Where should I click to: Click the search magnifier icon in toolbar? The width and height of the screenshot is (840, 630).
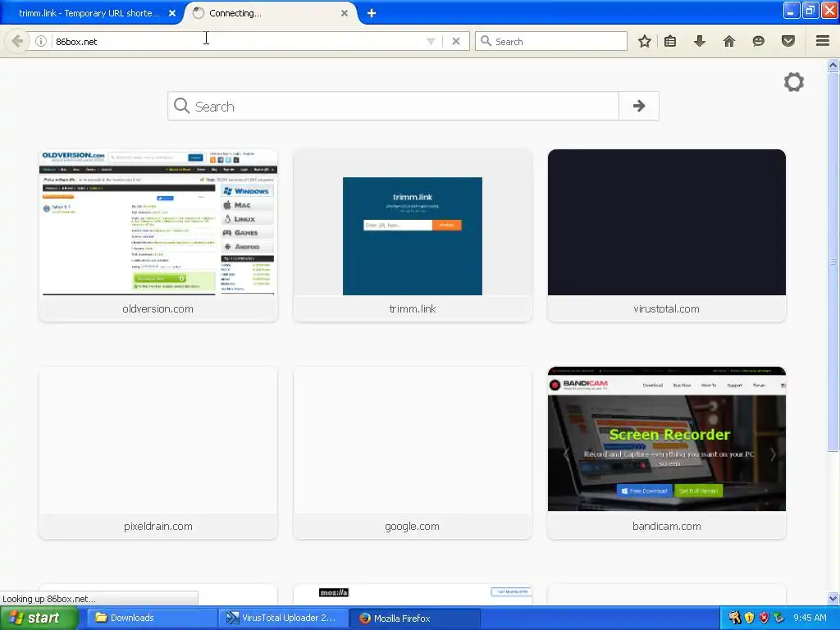coord(486,41)
